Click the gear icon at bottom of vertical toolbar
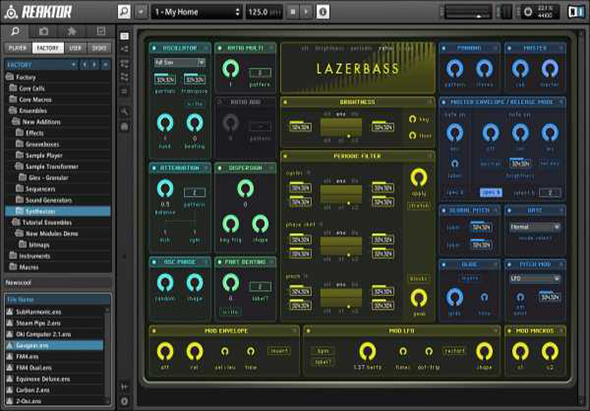Image resolution: width=590 pixels, height=411 pixels. point(124,401)
